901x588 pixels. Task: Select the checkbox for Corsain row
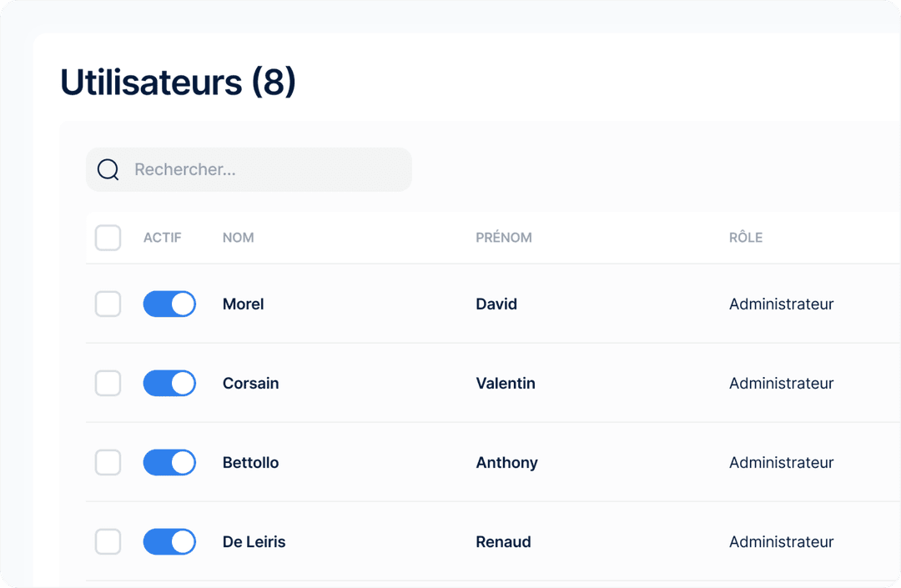[x=108, y=384]
